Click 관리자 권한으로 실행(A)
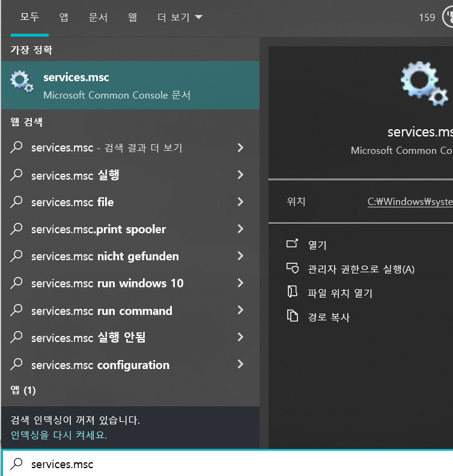Viewport: 453px width, 476px height. point(361,269)
